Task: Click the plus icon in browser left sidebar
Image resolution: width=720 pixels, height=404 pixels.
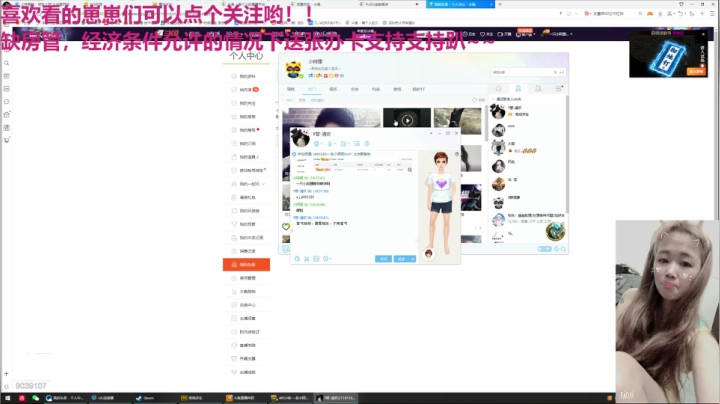Action: (6, 374)
